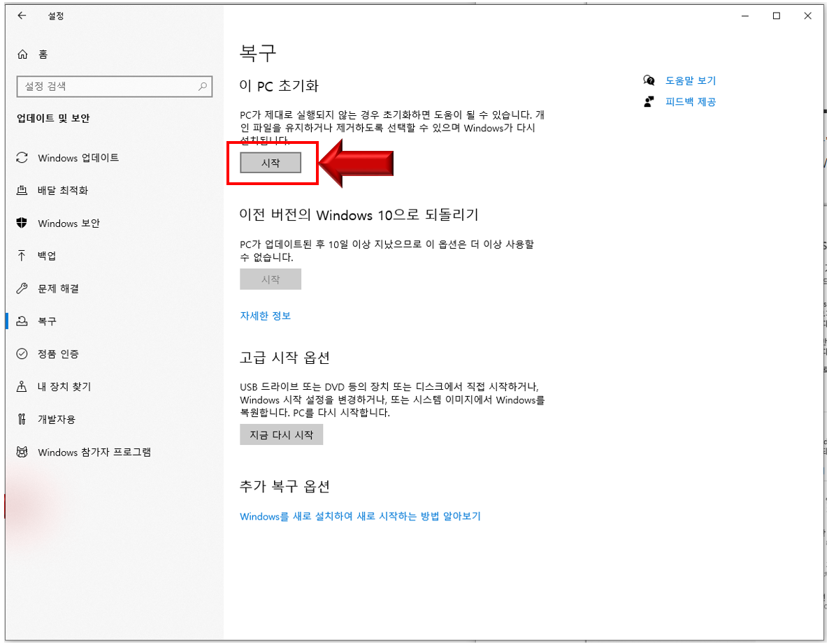Open 정품 인증 page
The width and height of the screenshot is (829, 644).
[x=114, y=353]
